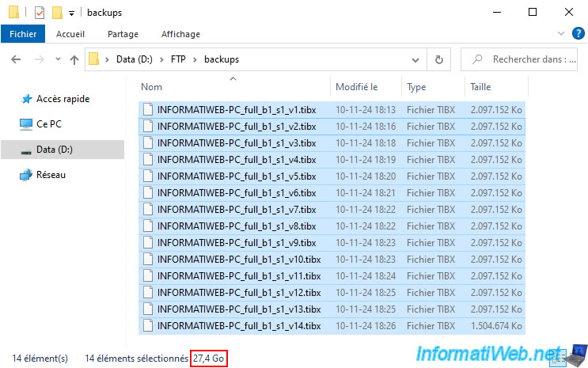Open the Fichier menu

[x=23, y=34]
